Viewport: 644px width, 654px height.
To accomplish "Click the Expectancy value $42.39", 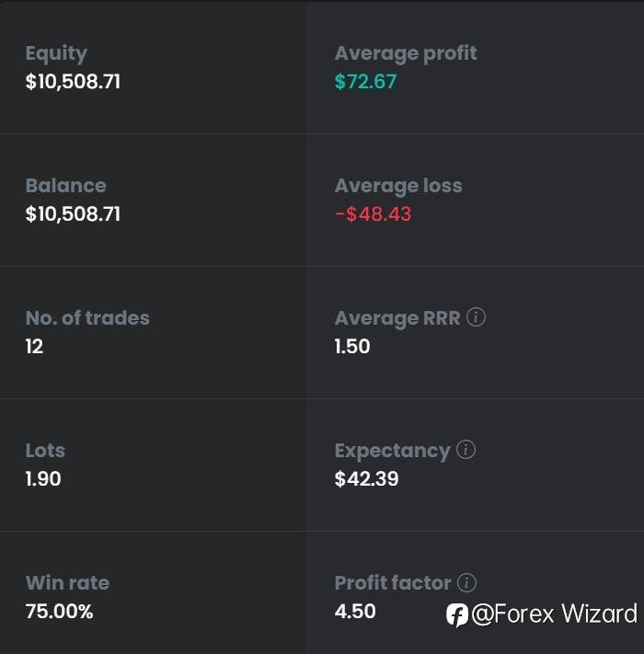I will pos(367,478).
